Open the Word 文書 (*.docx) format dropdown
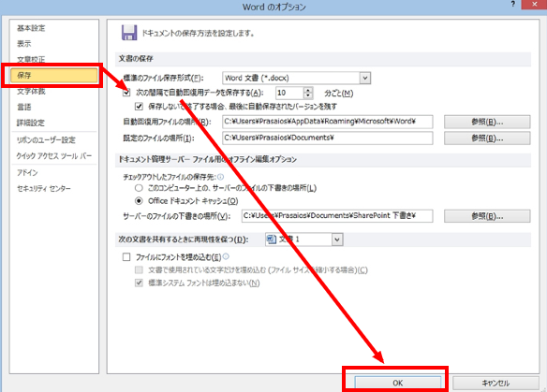Image resolution: width=547 pixels, height=392 pixels. tap(296, 78)
